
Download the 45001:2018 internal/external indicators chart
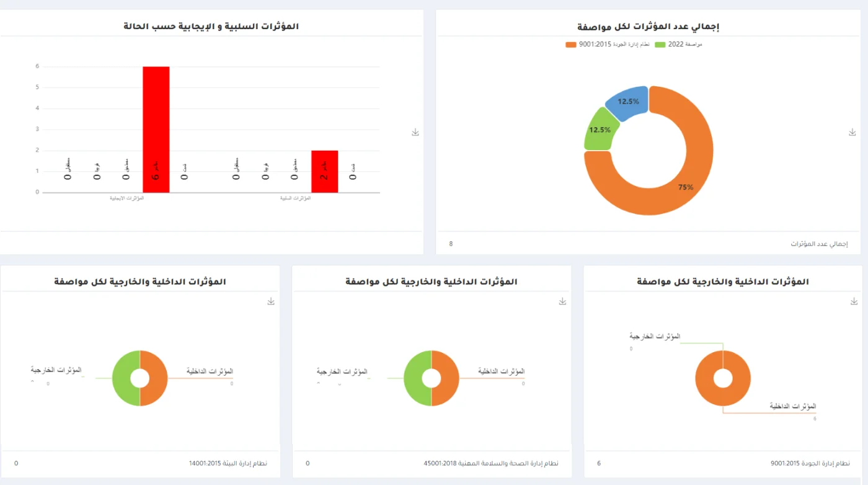562,301
